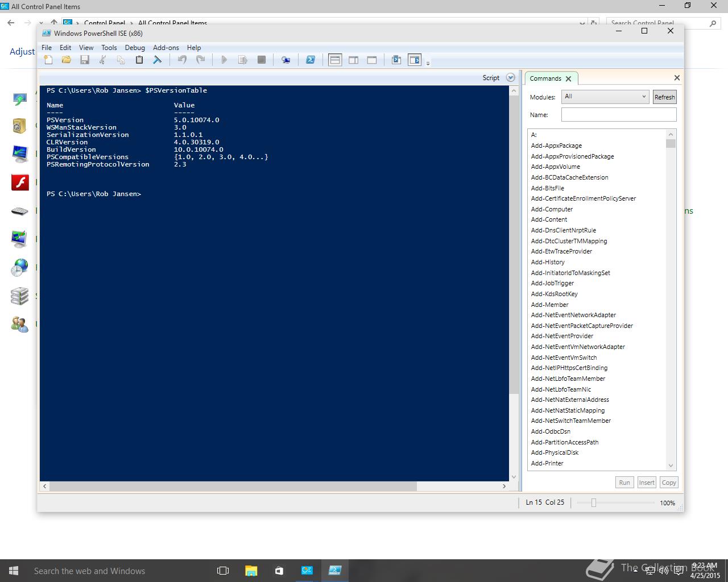This screenshot has width=728, height=582.
Task: Expand the Script pane
Action: click(510, 78)
